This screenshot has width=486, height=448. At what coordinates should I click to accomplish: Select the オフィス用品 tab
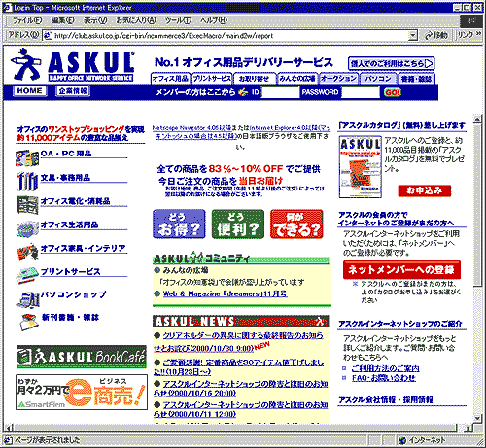pyautogui.click(x=171, y=79)
